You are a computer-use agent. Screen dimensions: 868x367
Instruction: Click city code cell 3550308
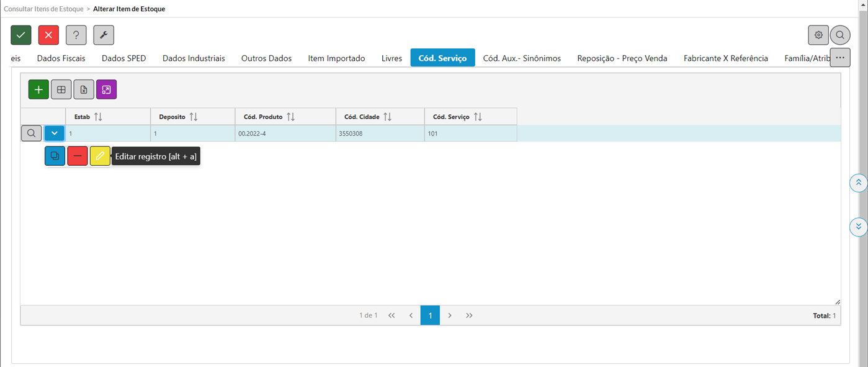coord(380,134)
